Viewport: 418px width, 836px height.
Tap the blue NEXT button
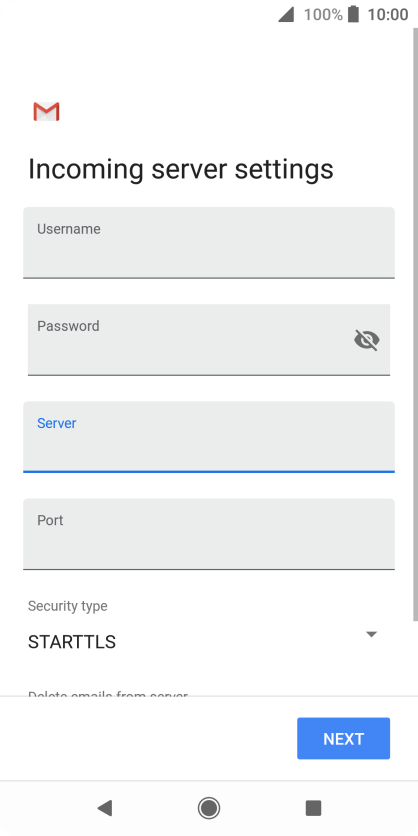[343, 738]
